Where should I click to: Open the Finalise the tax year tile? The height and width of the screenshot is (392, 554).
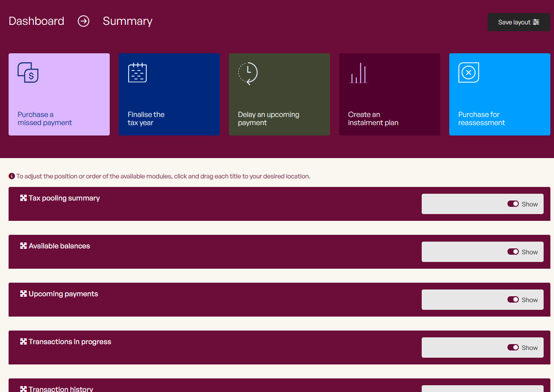coord(169,94)
